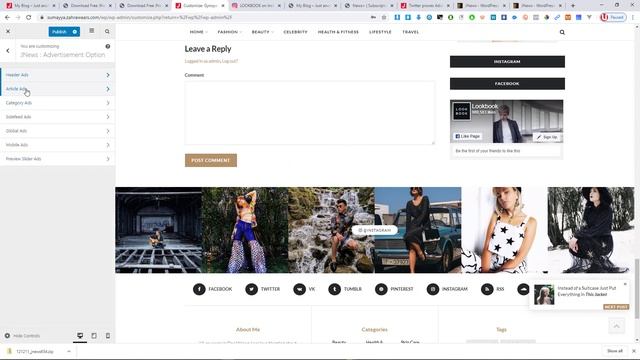Switch to mobile preview device icon
The image size is (640, 360).
108,336
